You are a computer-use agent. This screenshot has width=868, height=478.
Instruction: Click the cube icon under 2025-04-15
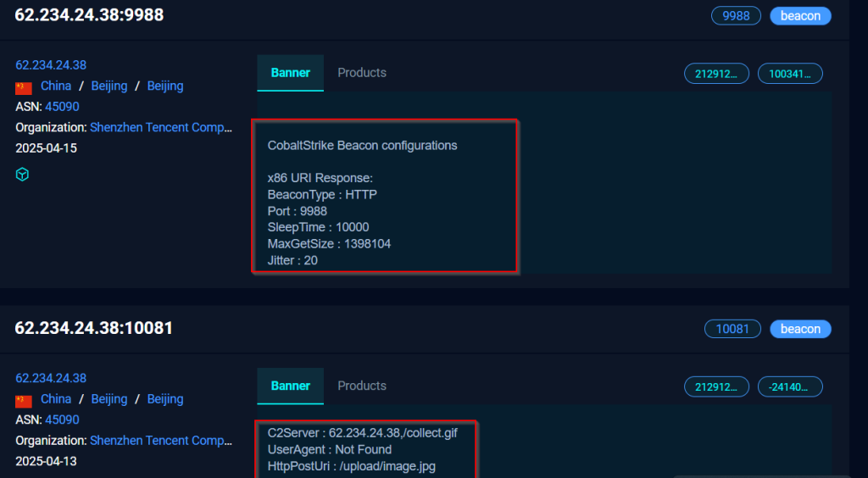22,175
